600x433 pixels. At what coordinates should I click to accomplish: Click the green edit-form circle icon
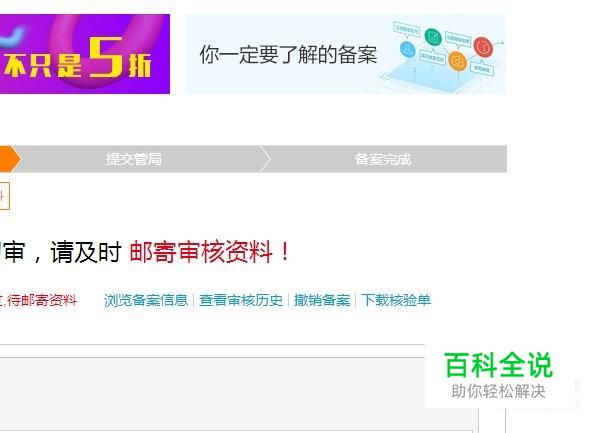[x=433, y=37]
